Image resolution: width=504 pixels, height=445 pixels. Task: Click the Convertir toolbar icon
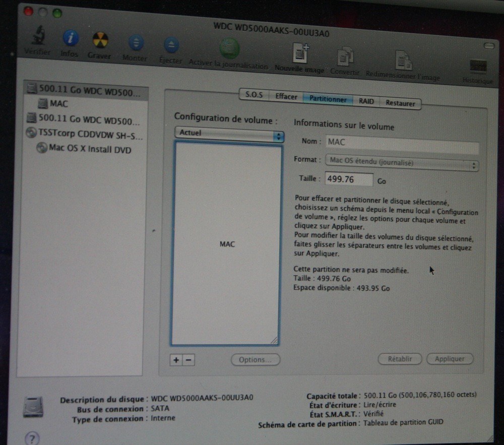(345, 57)
